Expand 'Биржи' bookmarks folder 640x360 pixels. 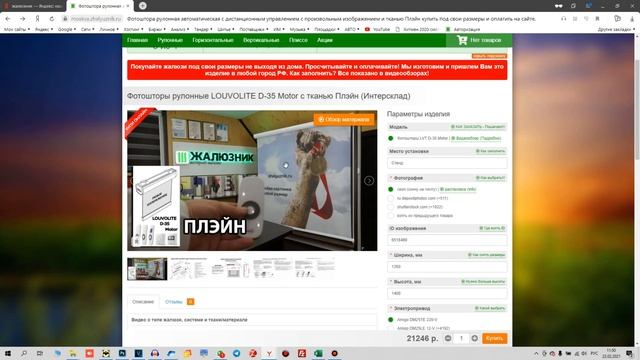point(157,29)
